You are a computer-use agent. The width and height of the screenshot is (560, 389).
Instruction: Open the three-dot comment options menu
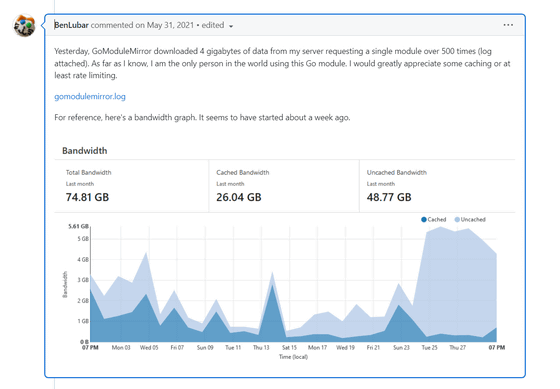[508, 25]
